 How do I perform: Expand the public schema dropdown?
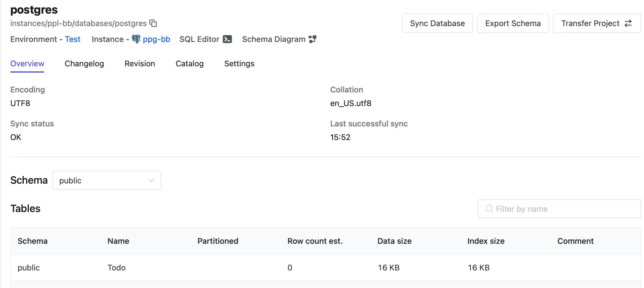pos(107,180)
